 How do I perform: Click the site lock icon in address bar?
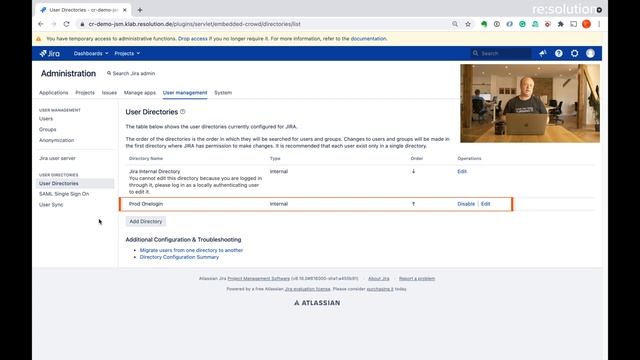click(x=82, y=24)
